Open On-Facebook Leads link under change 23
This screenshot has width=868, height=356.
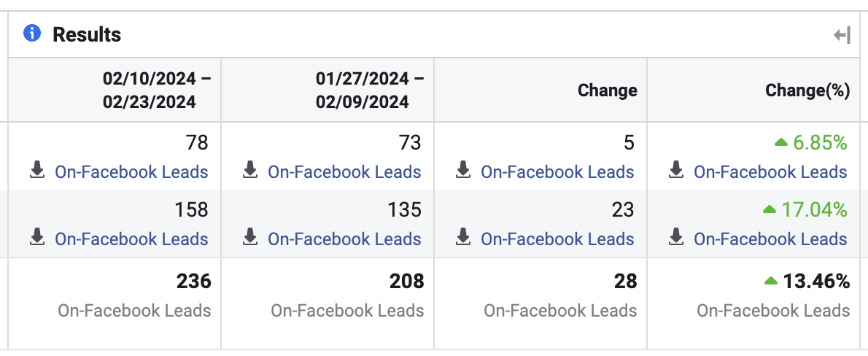pos(557,239)
